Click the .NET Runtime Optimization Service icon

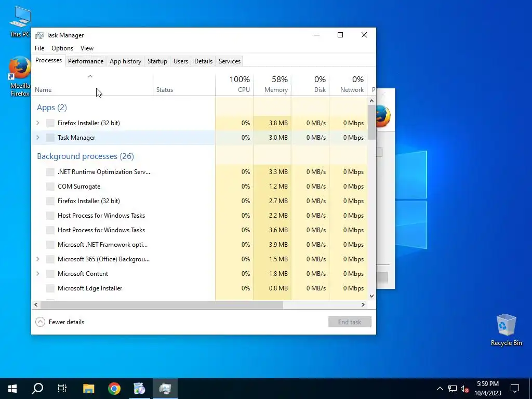pos(50,172)
